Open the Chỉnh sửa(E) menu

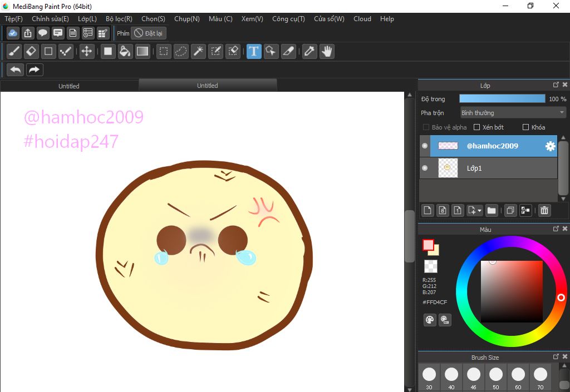pos(50,19)
